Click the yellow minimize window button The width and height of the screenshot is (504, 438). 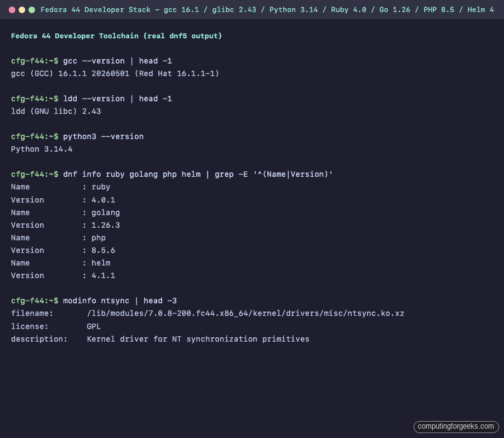[22, 10]
